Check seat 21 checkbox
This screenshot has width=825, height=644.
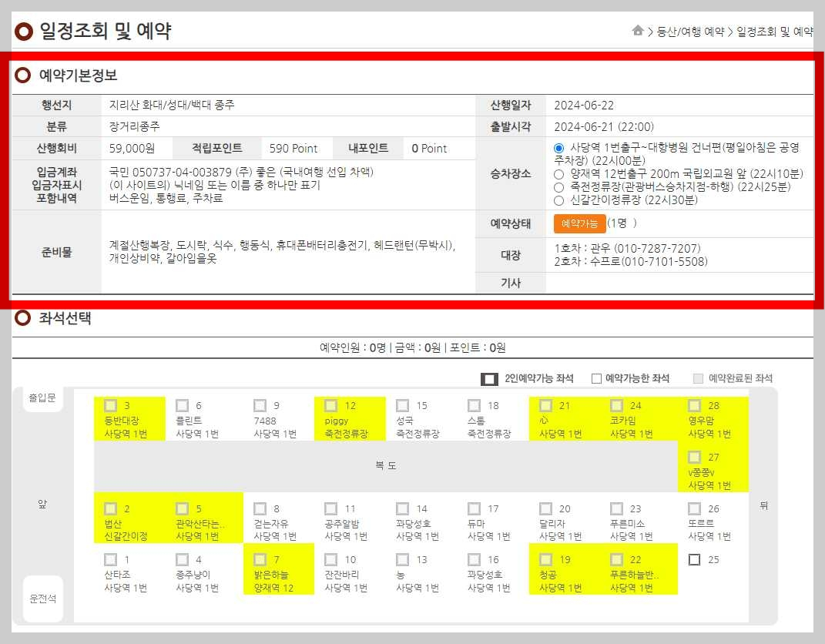coord(545,405)
